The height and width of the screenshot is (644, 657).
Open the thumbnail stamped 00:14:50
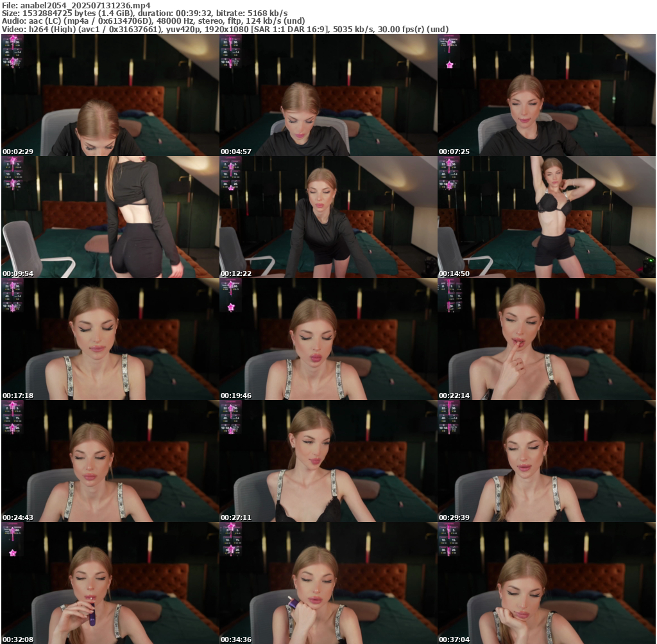click(x=547, y=217)
